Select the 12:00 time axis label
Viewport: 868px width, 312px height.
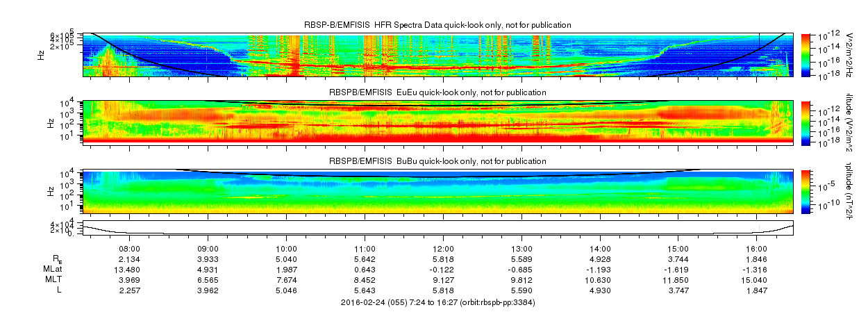pyautogui.click(x=444, y=248)
